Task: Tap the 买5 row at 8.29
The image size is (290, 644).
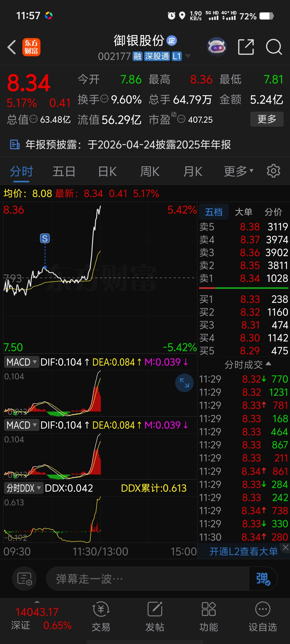Action: [x=244, y=351]
